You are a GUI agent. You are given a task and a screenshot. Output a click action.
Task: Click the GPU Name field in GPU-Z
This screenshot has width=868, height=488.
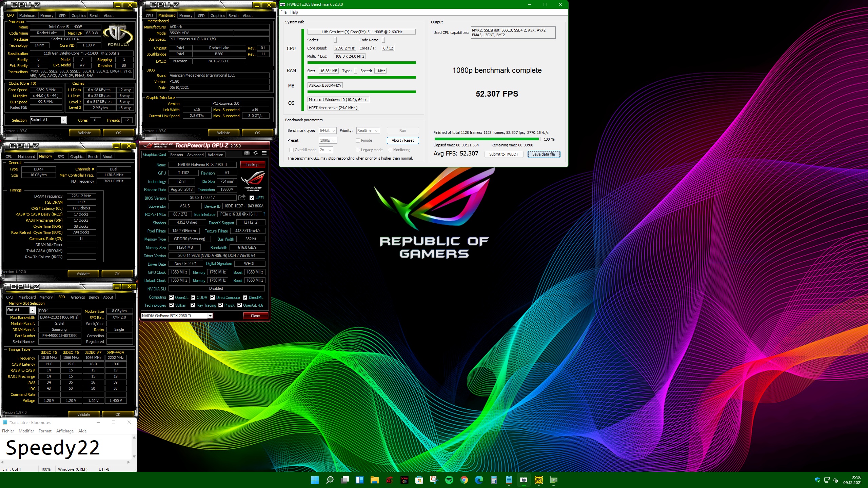pos(202,165)
